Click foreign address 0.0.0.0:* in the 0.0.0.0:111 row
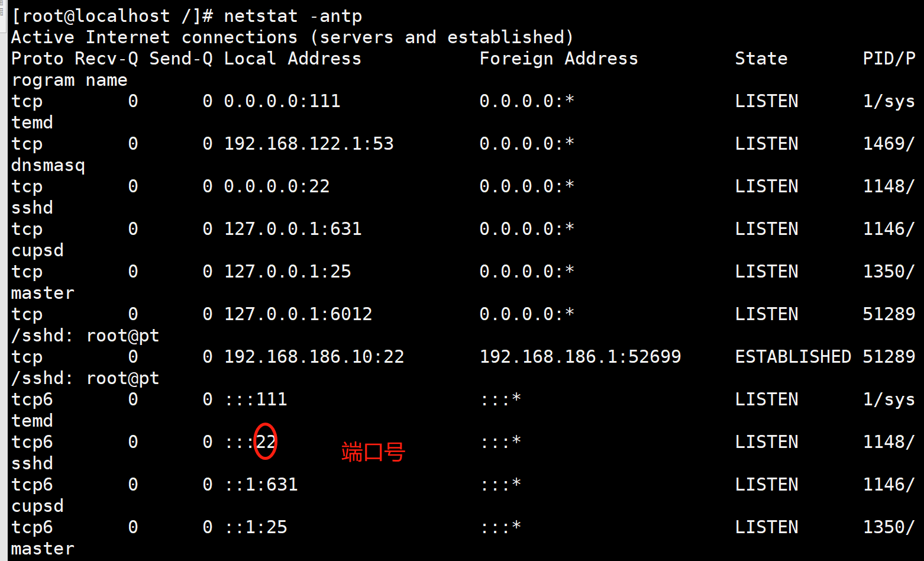Image resolution: width=924 pixels, height=561 pixels. point(527,101)
